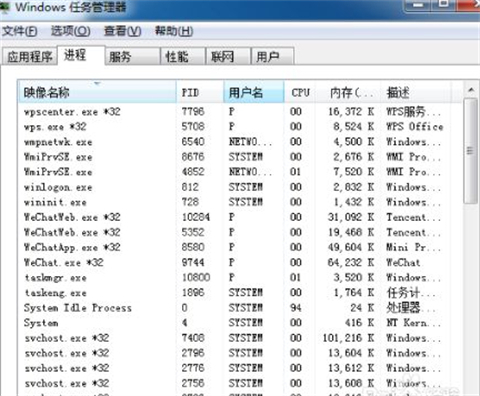Sort by the CPU column header
Viewport: 480px width, 396px height.
(301, 92)
